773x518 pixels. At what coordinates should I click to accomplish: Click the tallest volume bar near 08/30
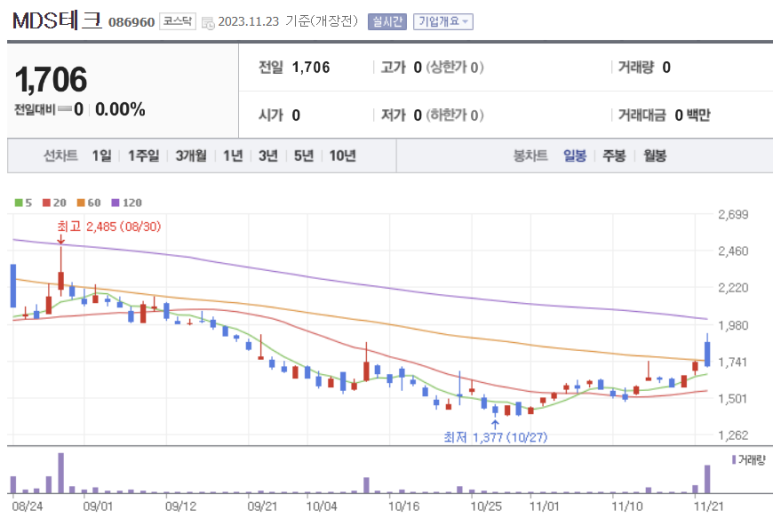point(61,473)
